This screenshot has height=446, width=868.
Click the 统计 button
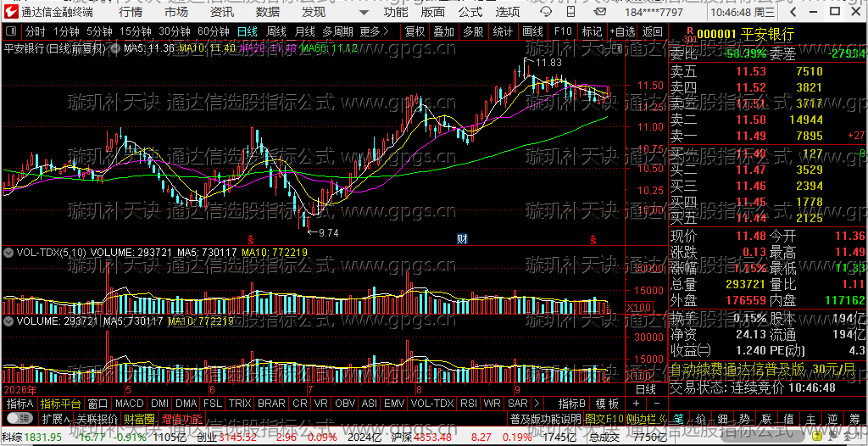click(503, 31)
